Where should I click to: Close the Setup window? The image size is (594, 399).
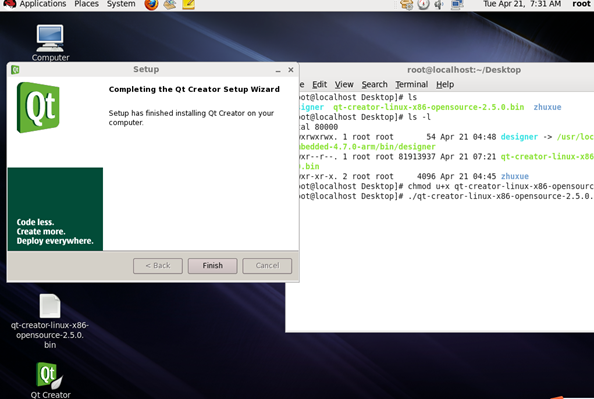pyautogui.click(x=291, y=70)
